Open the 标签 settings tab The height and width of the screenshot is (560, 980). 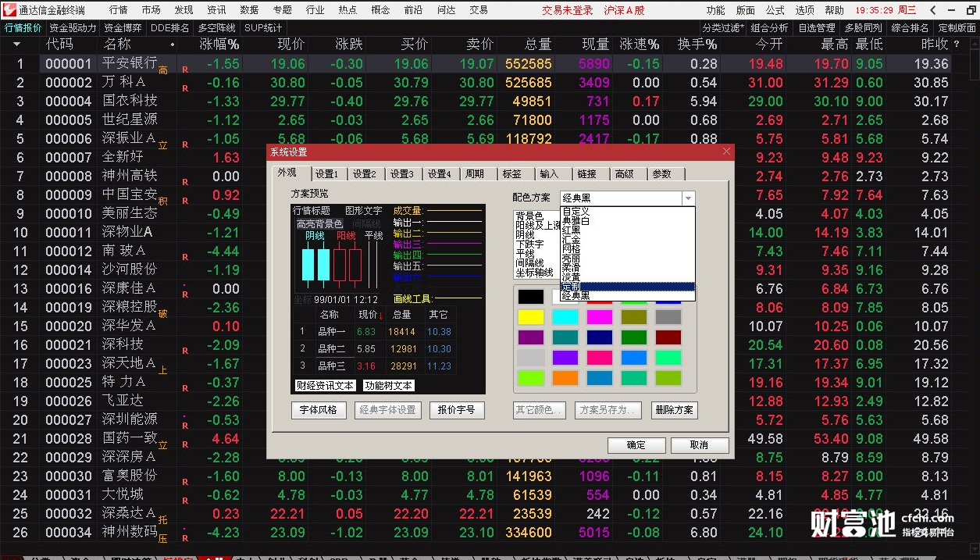(512, 174)
